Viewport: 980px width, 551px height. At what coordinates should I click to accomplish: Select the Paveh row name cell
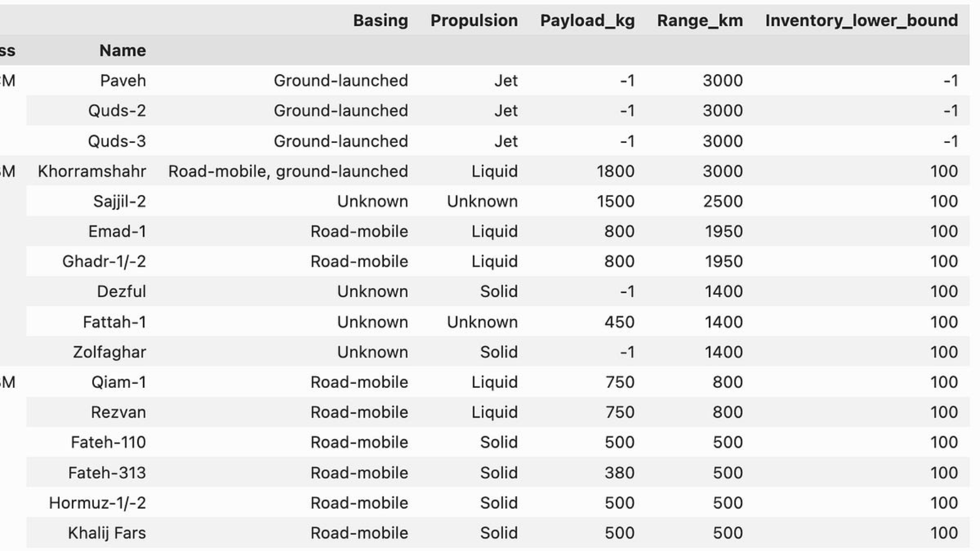(x=122, y=81)
